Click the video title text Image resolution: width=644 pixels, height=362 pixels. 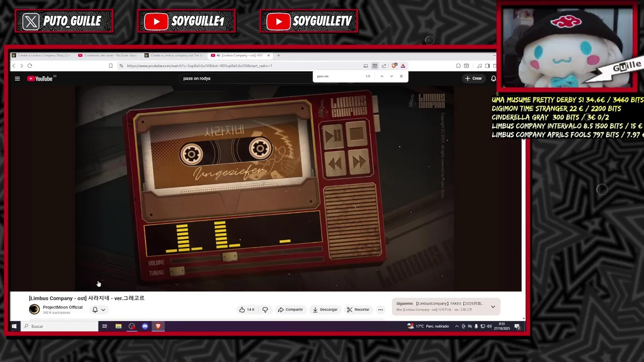[x=87, y=298]
